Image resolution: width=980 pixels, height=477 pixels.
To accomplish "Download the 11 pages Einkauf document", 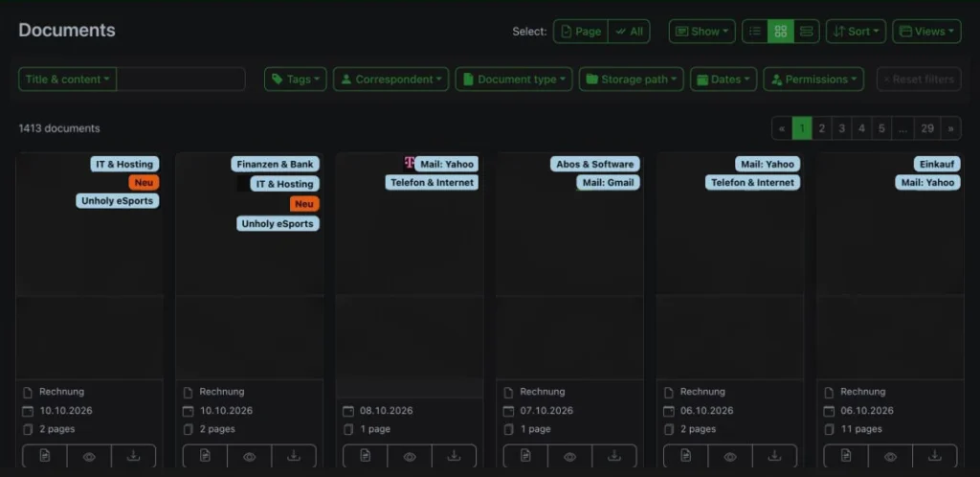I will (934, 456).
